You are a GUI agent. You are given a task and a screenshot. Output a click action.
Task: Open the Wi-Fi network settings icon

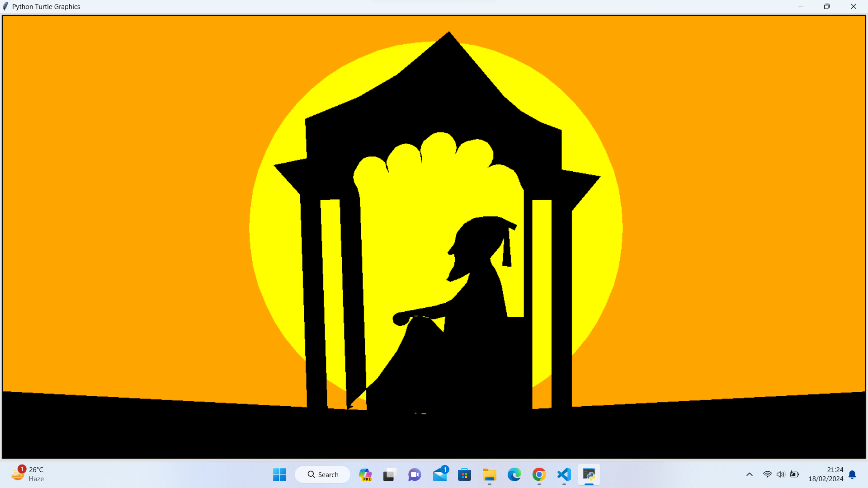767,474
